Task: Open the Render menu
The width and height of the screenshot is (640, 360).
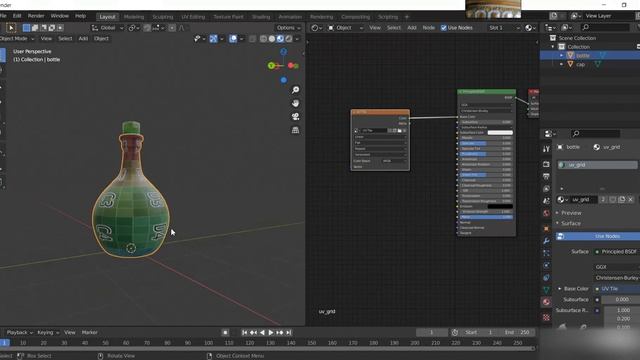Action: (x=36, y=16)
